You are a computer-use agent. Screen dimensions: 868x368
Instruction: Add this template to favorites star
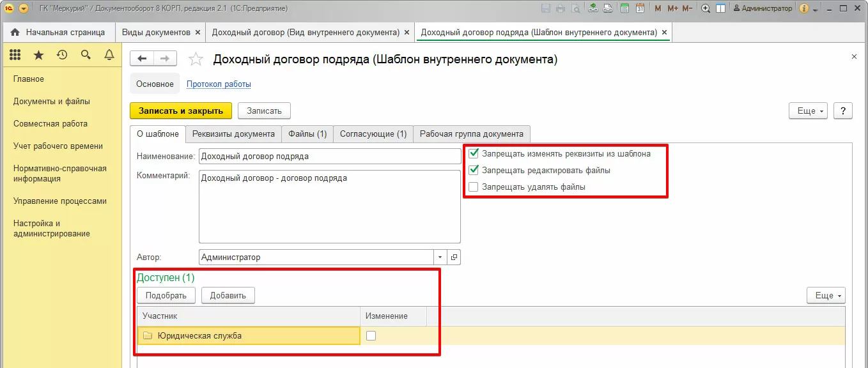[x=196, y=59]
